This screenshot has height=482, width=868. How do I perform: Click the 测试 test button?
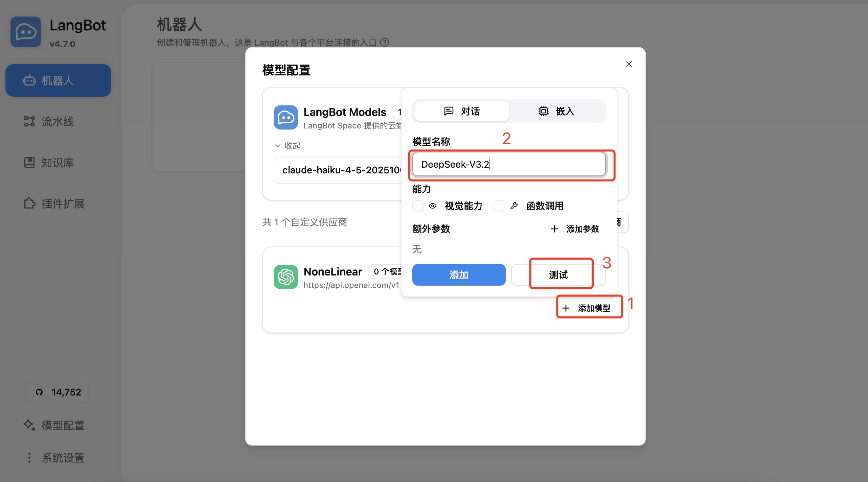(558, 275)
